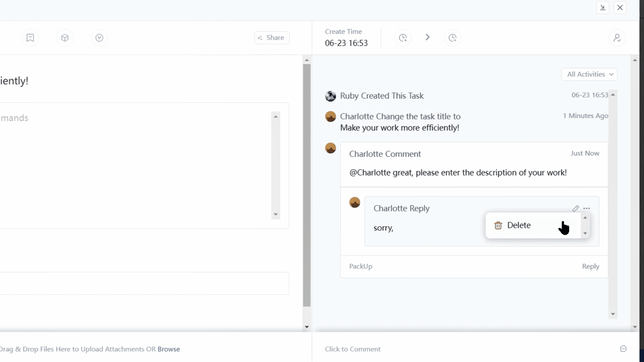Click PackUp to collapse the replies
Viewport: 644px width, 362px height.
tap(361, 266)
